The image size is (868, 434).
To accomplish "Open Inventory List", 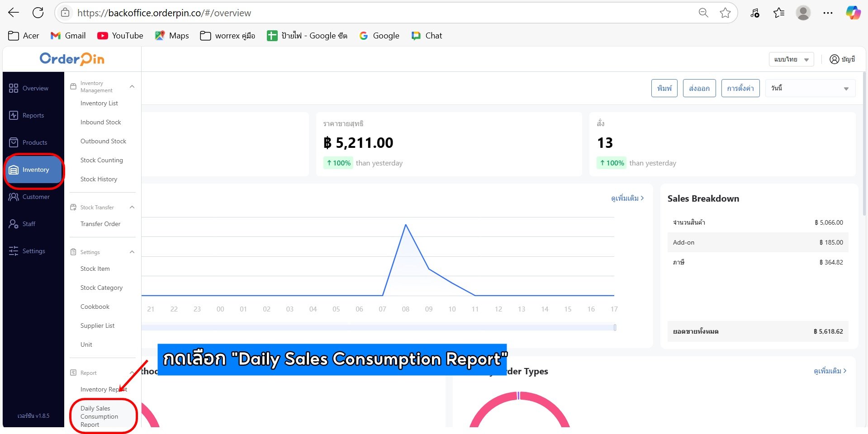I will 99,103.
